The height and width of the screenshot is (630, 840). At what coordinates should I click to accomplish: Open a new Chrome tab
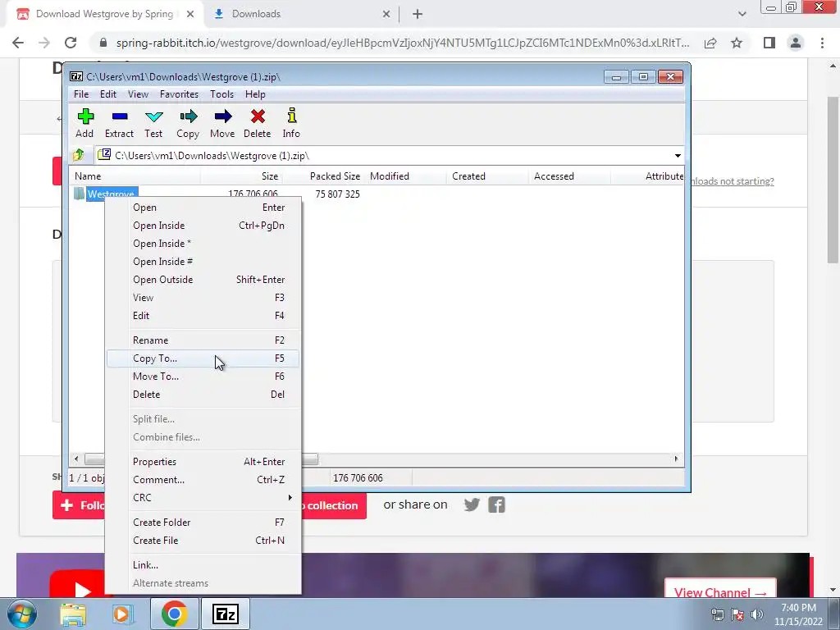pos(418,15)
